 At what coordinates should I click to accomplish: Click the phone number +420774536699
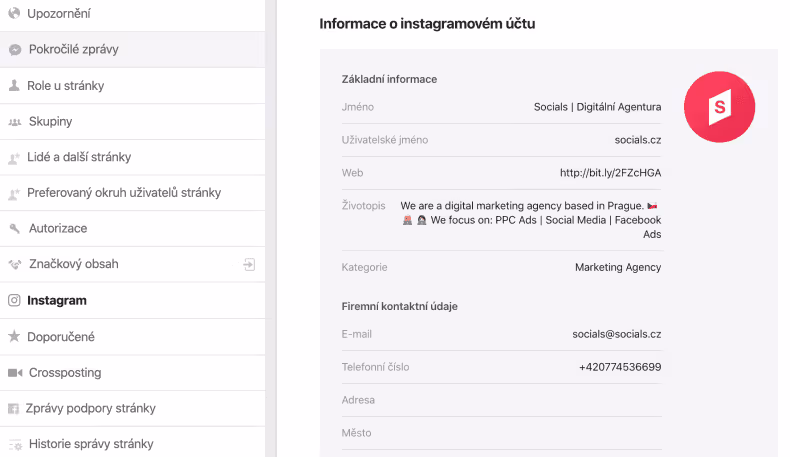(620, 367)
